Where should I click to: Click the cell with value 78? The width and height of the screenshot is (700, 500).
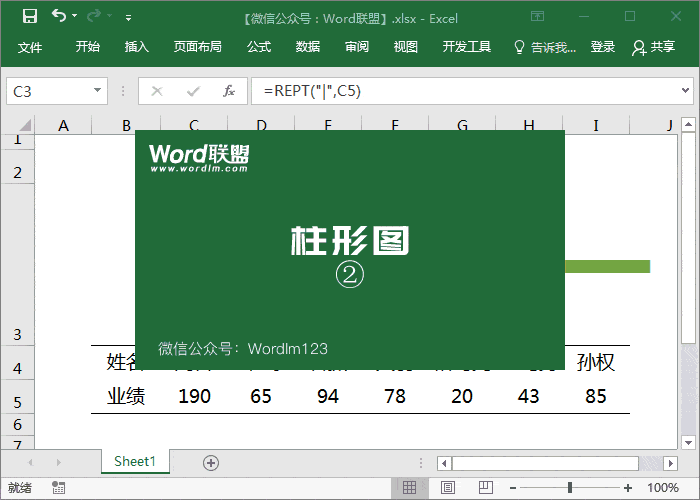395,396
